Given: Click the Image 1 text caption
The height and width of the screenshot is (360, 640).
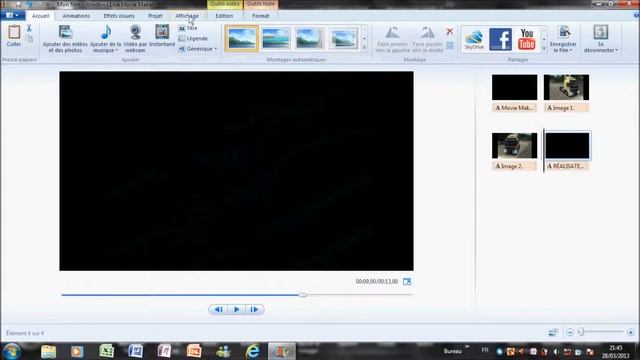Looking at the screenshot, I should point(566,108).
